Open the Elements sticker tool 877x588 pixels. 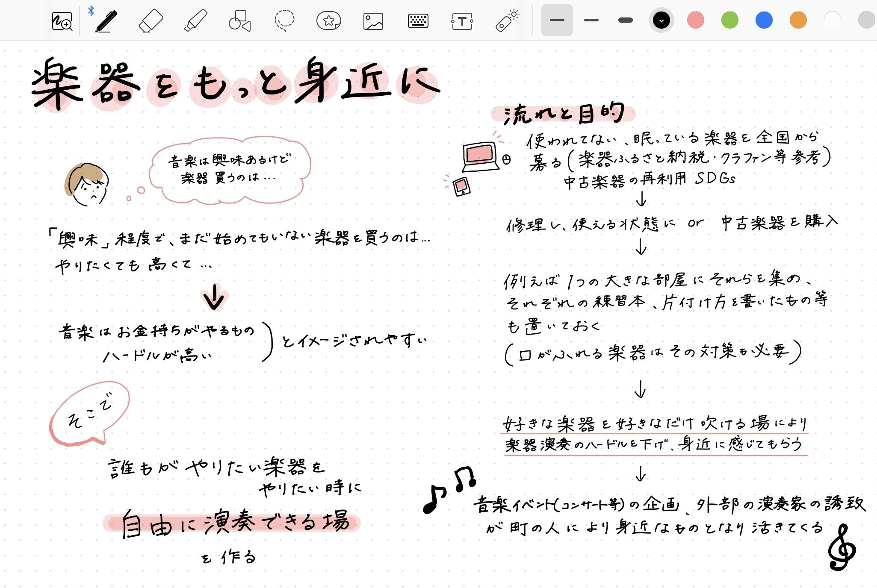pos(328,21)
